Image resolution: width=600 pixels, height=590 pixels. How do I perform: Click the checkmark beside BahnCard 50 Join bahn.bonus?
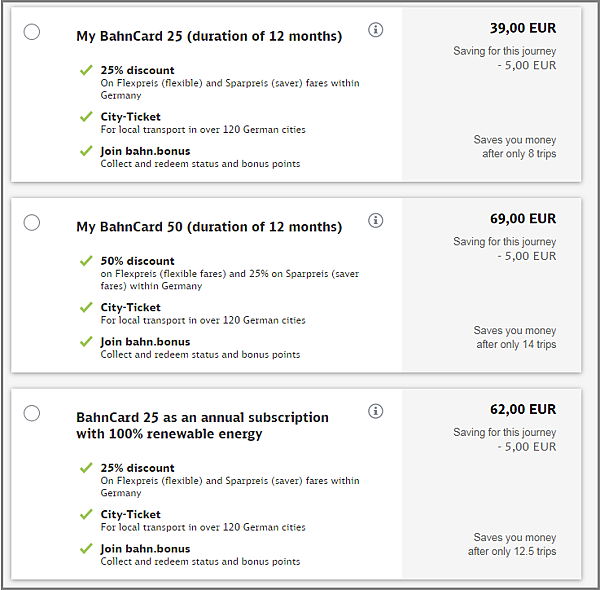tap(86, 342)
